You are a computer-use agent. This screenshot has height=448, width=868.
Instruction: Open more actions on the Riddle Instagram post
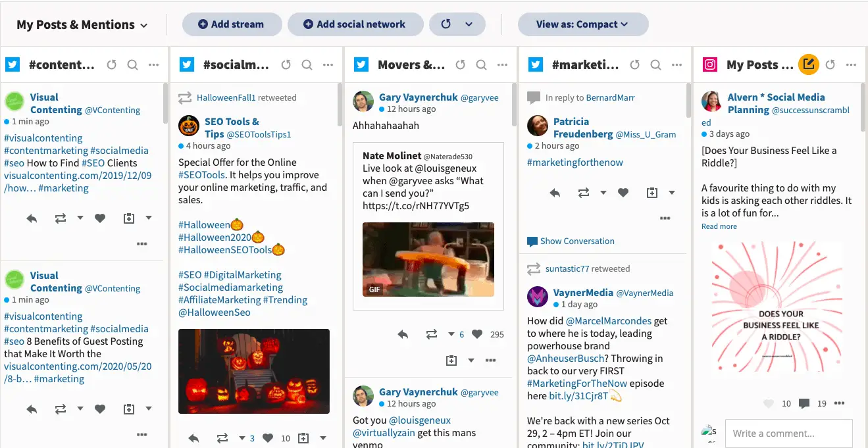click(839, 403)
